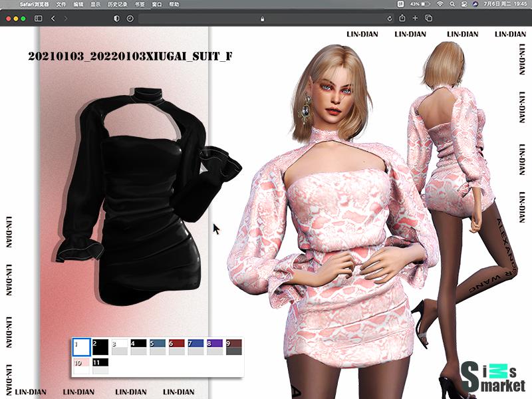Open the Safari浏览器 app menu

click(33, 4)
